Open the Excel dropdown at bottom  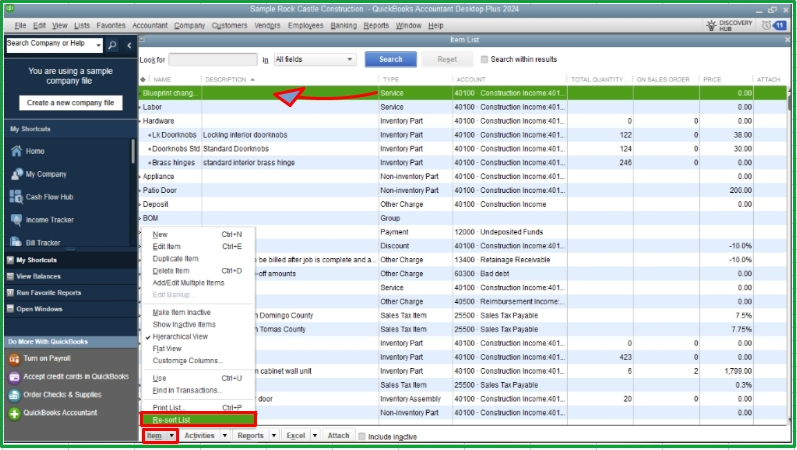point(299,436)
